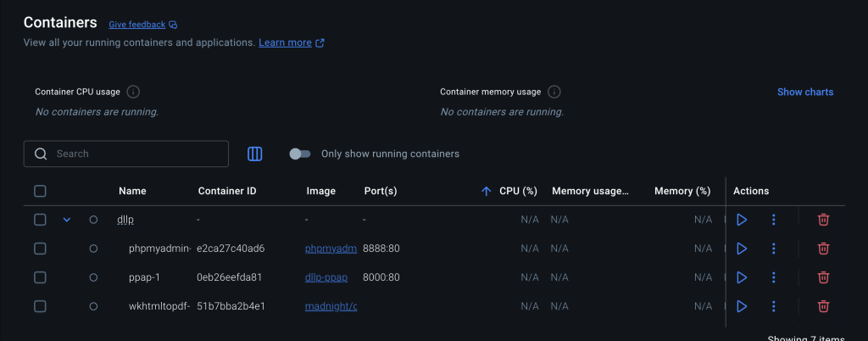This screenshot has height=341, width=868.
Task: Check the select-all containers checkbox
Action: (40, 191)
